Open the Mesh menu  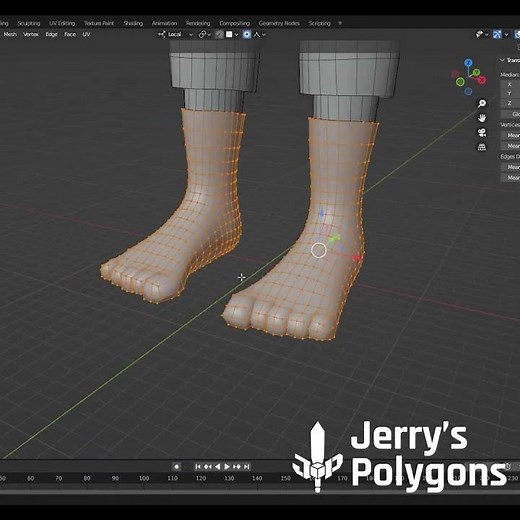click(10, 34)
